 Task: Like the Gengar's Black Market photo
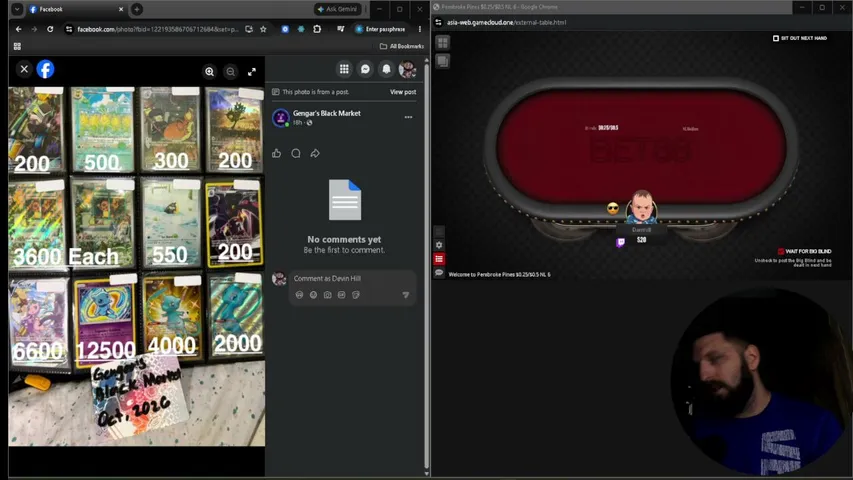pos(276,153)
